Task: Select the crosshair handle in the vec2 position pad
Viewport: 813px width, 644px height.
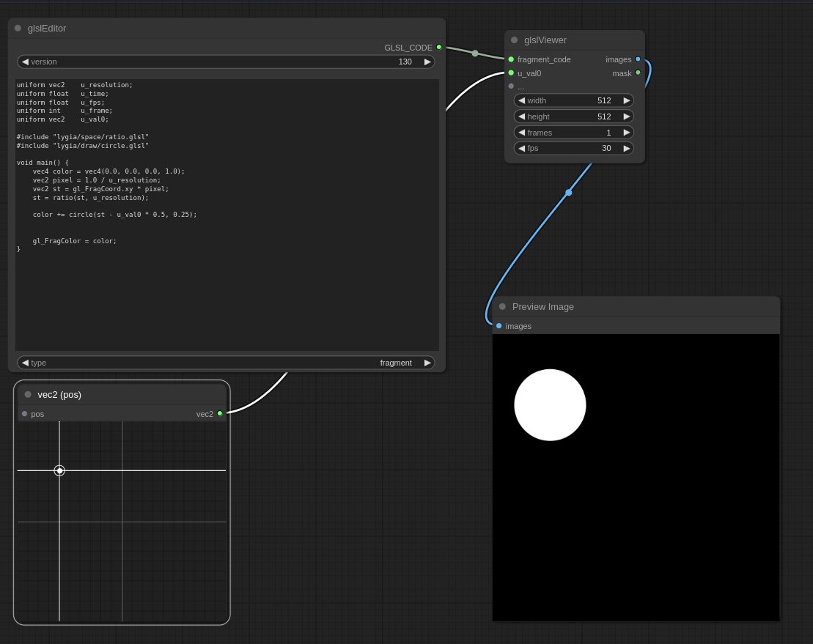Action: click(59, 470)
